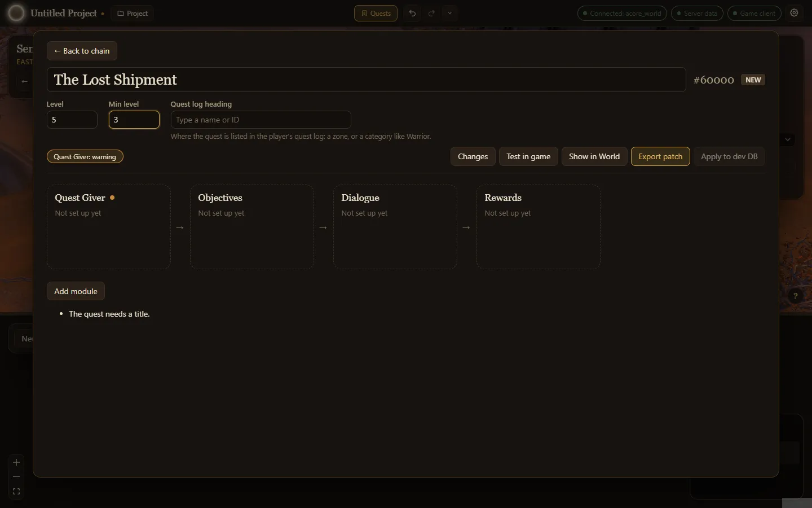Click the NEW badge
This screenshot has width=812, height=508.
point(753,80)
